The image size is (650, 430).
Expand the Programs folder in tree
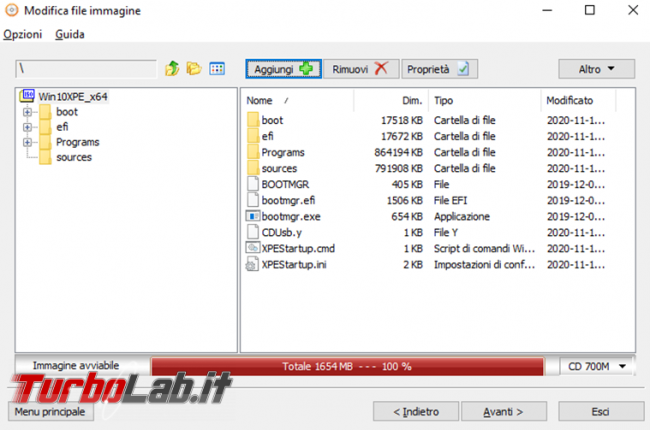(x=27, y=143)
